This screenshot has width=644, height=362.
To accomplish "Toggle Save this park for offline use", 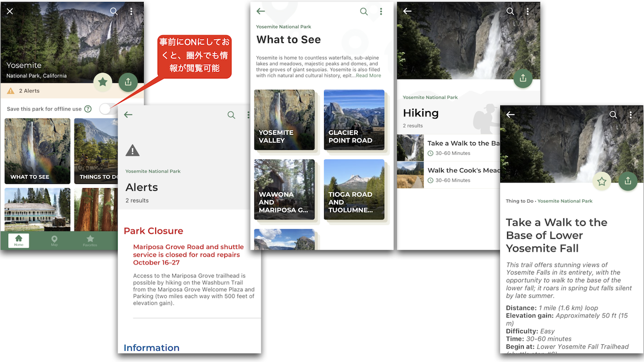I will tap(107, 109).
